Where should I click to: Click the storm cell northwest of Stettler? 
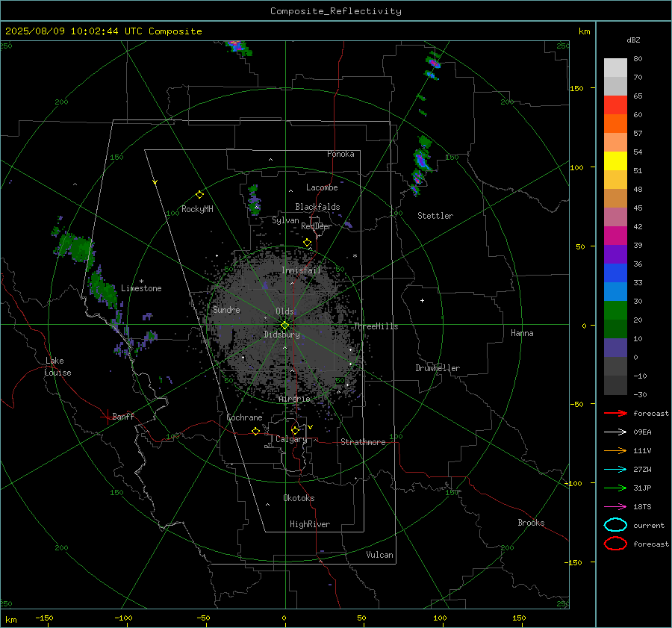[420, 165]
